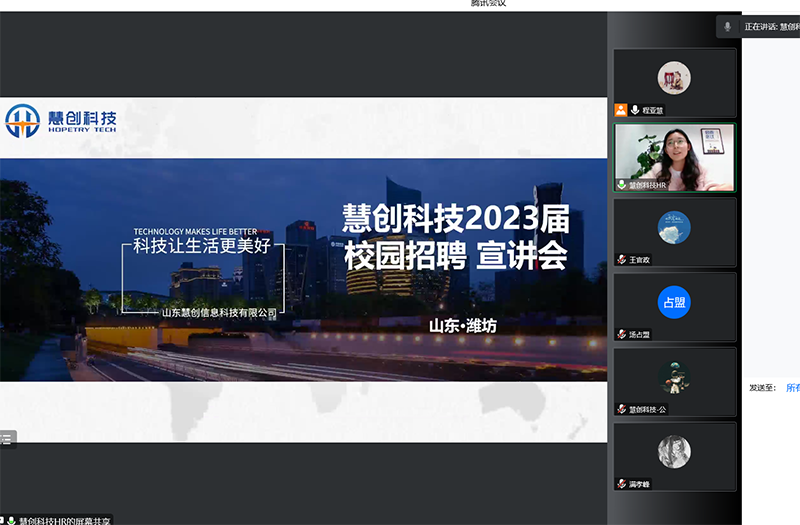Open the 发送至 recipient dropdown in chat
This screenshot has height=525, width=800.
[792, 387]
